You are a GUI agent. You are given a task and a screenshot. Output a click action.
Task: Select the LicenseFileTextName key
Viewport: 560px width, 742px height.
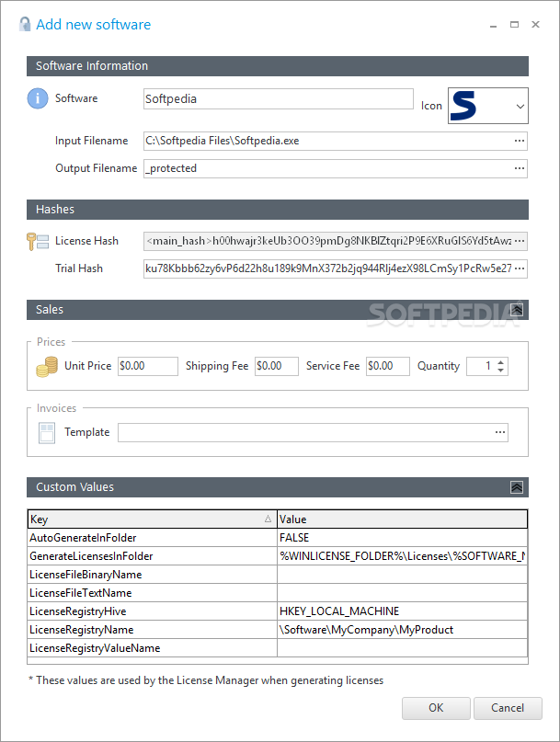[x=152, y=593]
